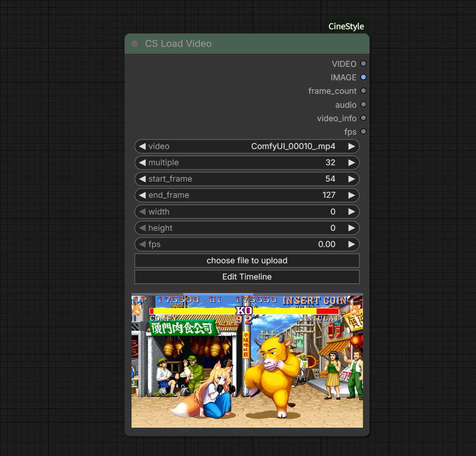Image resolution: width=476 pixels, height=456 pixels.
Task: Click the IMAGE output label
Action: coord(344,78)
